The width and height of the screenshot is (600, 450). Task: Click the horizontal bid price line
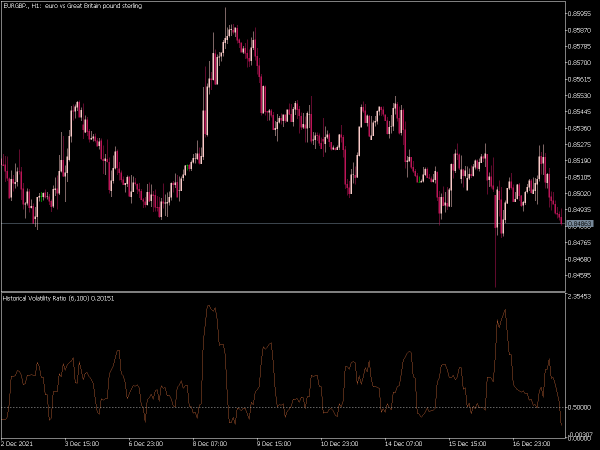click(x=283, y=223)
